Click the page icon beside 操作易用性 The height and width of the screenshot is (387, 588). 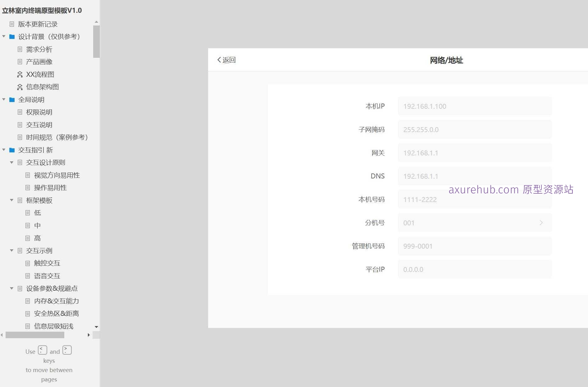click(x=28, y=188)
